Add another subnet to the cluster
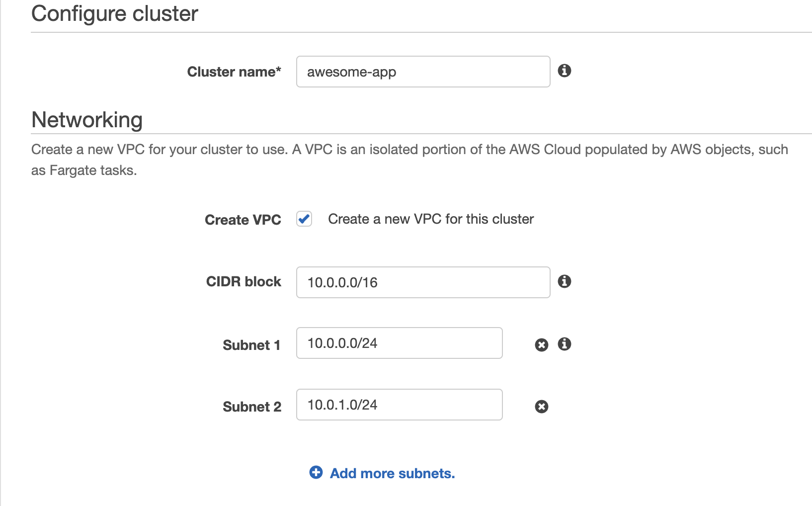The width and height of the screenshot is (812, 506). [x=392, y=473]
